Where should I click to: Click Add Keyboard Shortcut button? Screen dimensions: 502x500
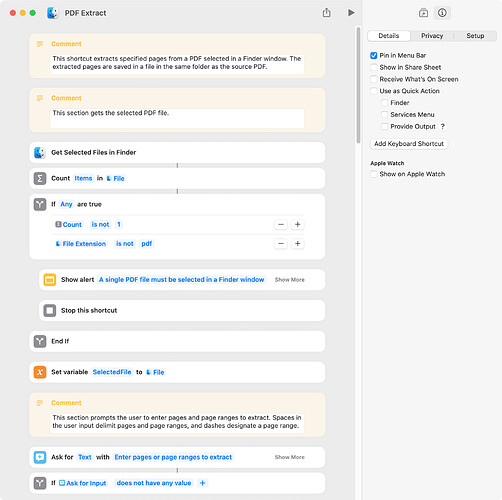click(409, 144)
